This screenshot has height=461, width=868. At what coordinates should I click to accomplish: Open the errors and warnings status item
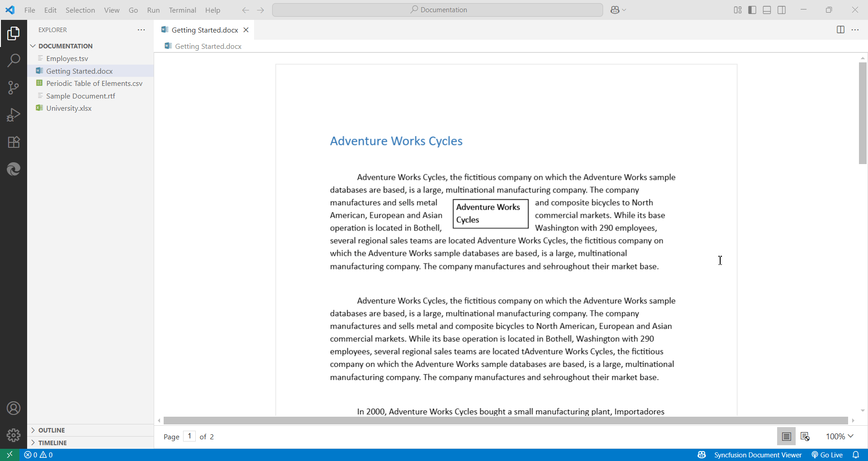38,455
